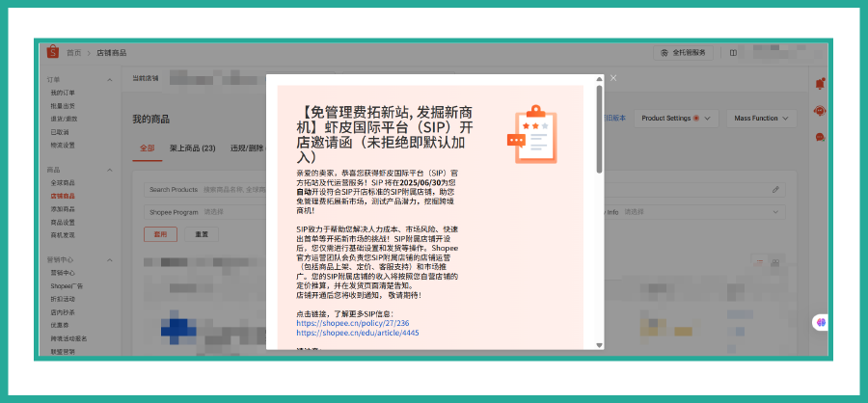The width and height of the screenshot is (868, 403).
Task: Switch to list view layout icon
Action: 759,262
